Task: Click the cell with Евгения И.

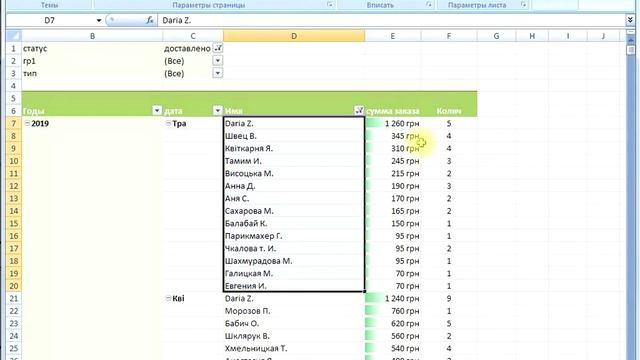Action: 294,286
